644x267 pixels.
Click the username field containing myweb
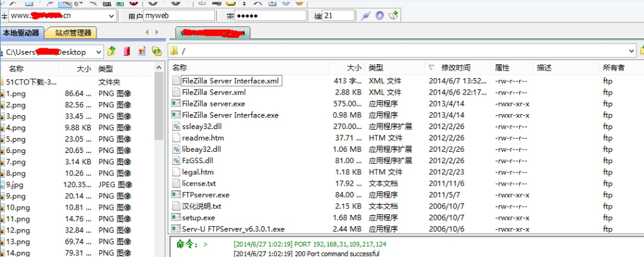click(x=179, y=16)
